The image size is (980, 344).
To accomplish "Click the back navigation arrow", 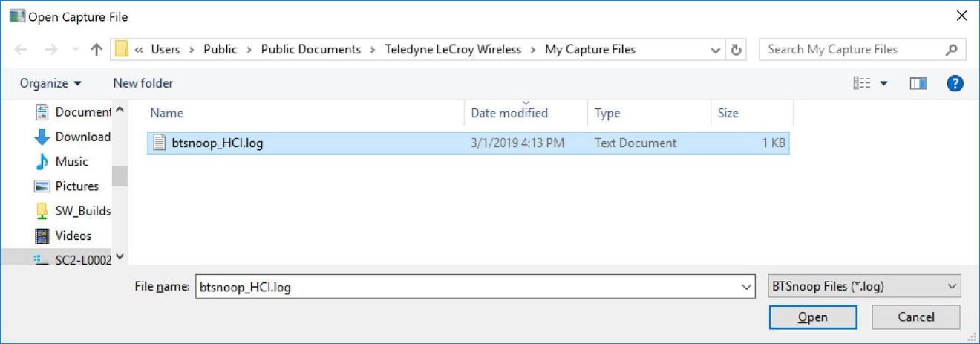I will click(21, 50).
